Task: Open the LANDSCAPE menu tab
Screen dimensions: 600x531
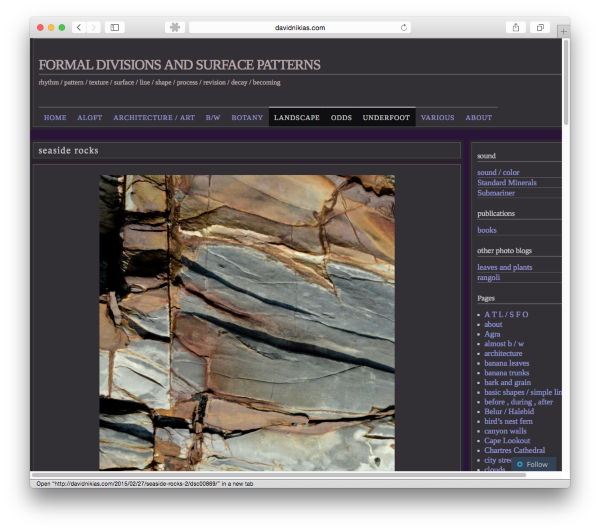Action: pos(297,117)
